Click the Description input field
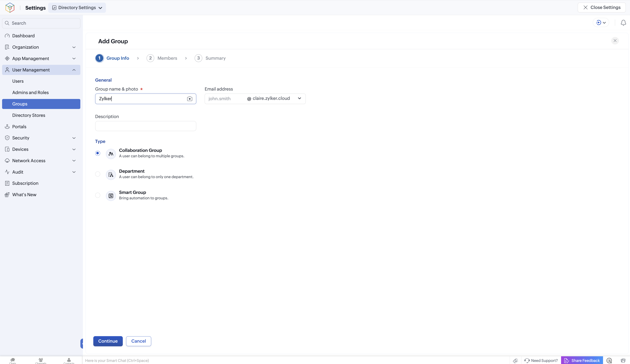Viewport: 630px width, 364px height. click(146, 126)
